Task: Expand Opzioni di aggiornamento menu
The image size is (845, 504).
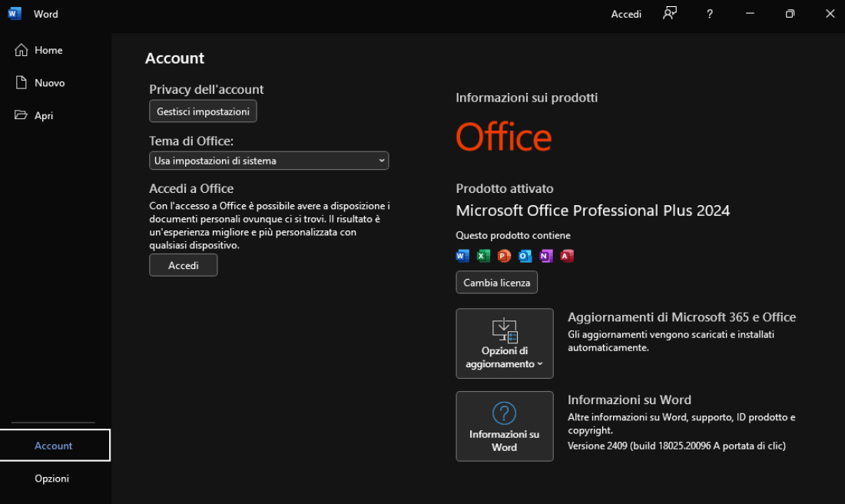Action: (505, 343)
